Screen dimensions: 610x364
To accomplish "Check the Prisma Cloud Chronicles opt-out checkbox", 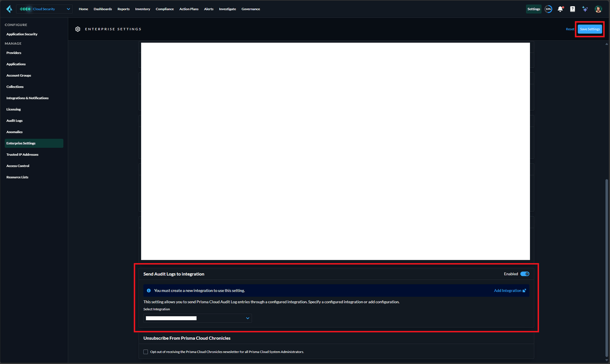I will [x=146, y=352].
